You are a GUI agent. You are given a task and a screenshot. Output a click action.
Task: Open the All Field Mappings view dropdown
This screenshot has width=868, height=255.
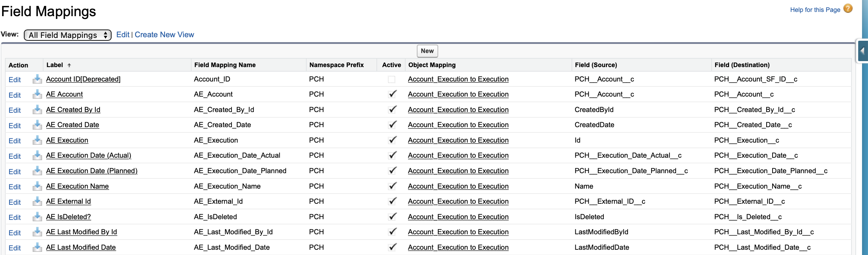67,35
